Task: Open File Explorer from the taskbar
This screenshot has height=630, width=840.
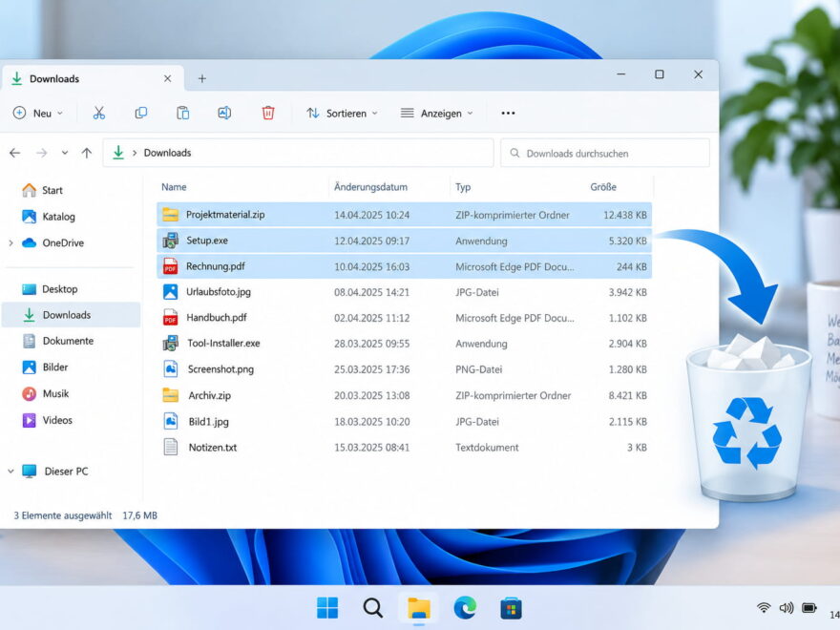Action: coord(418,608)
